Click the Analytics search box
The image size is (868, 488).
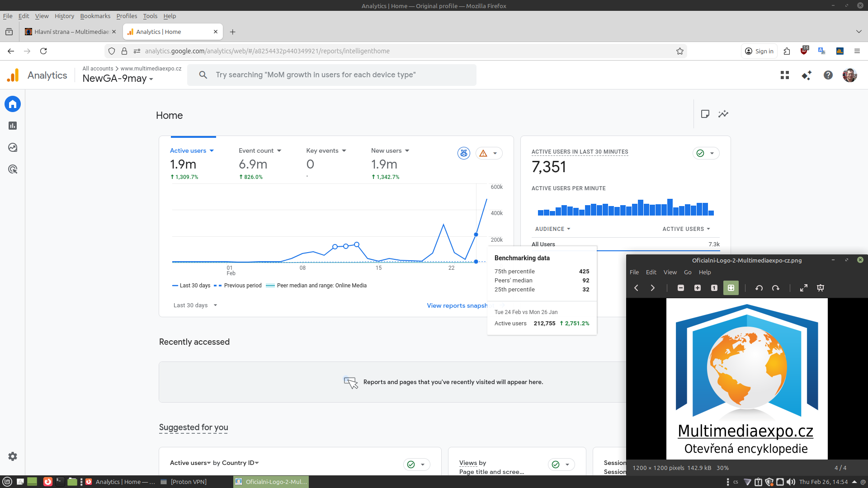(332, 75)
